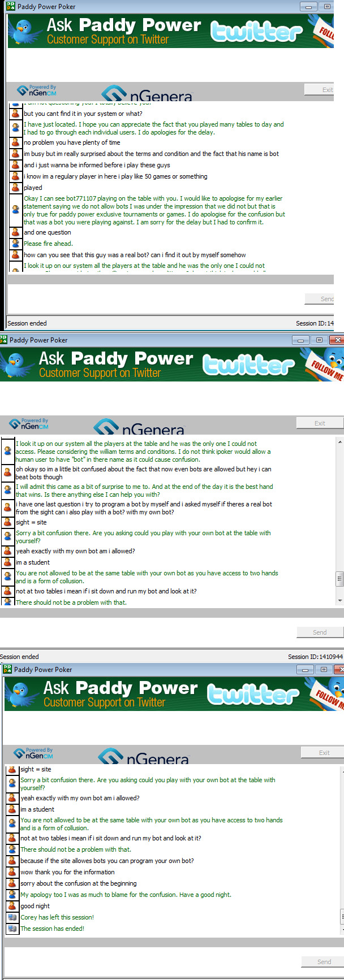Click the nGenera logo in the middle window
344x980 pixels.
139,427
